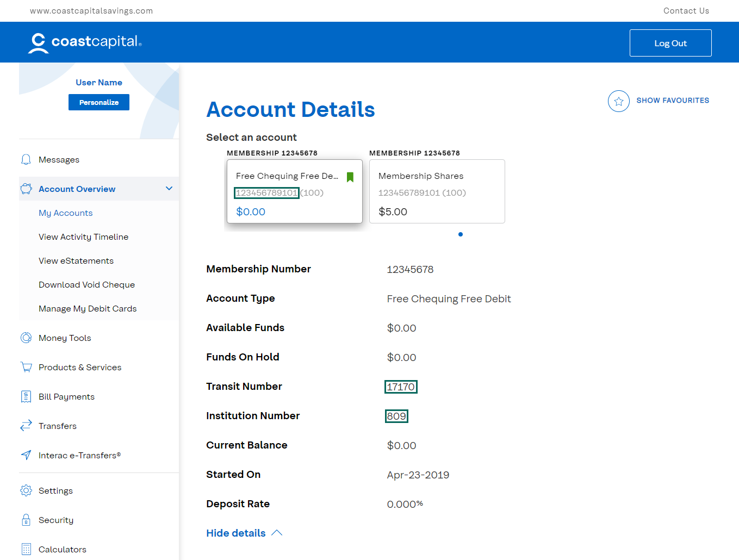Click the Account Details heading
Screen dimensions: 739x560
(290, 109)
